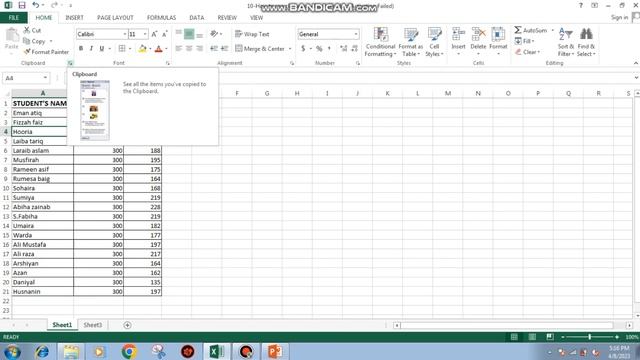The image size is (640, 360).
Task: Open Internet Explorer from the taskbar
Action: [42, 351]
